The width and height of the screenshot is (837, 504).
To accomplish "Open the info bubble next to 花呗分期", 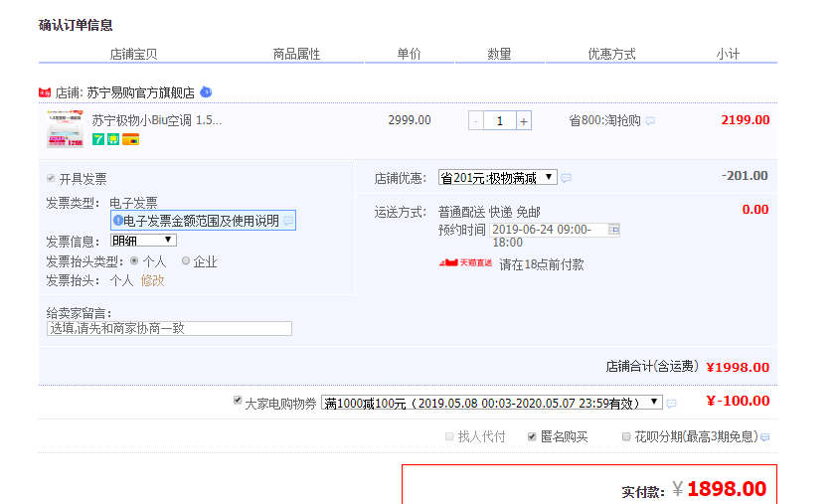I will pyautogui.click(x=765, y=437).
